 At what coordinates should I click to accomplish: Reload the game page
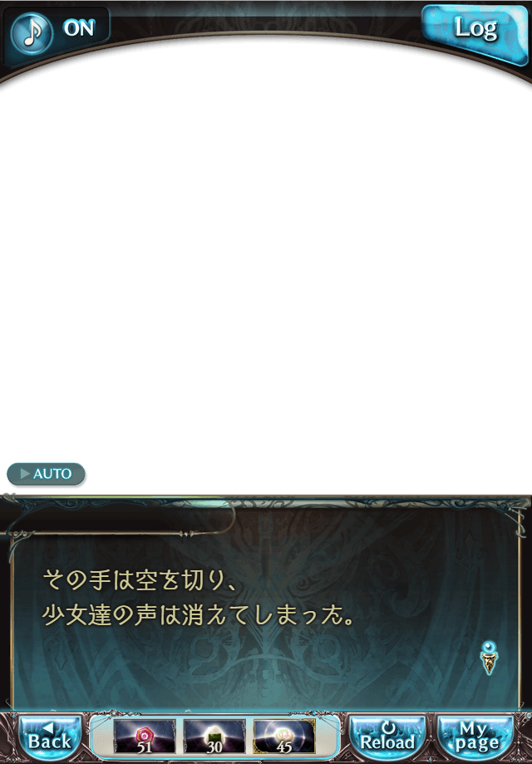pos(388,737)
